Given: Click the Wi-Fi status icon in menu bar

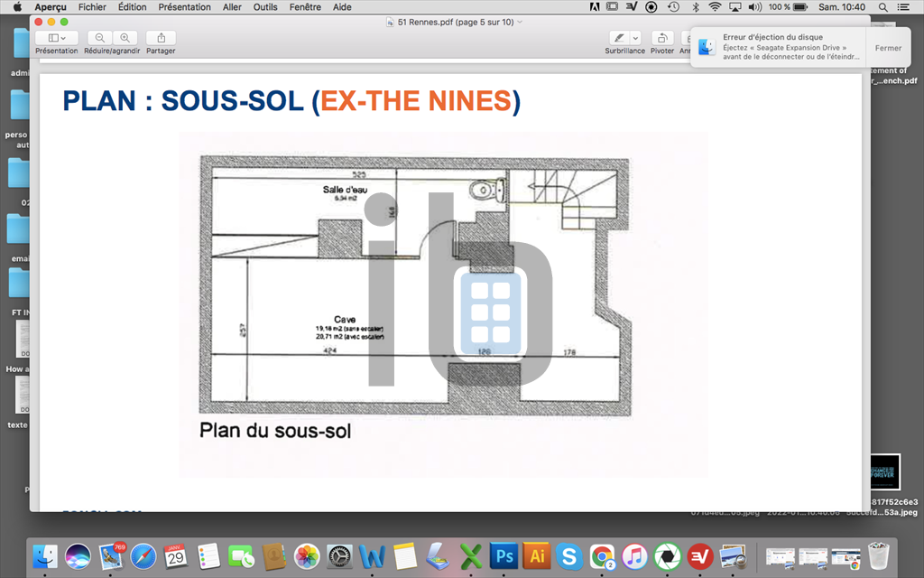Looking at the screenshot, I should 715,6.
